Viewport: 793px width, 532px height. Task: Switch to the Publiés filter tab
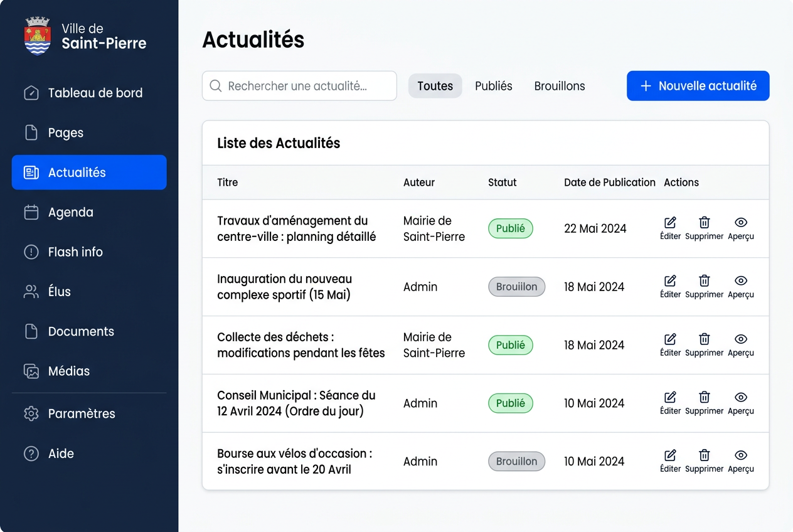point(494,86)
